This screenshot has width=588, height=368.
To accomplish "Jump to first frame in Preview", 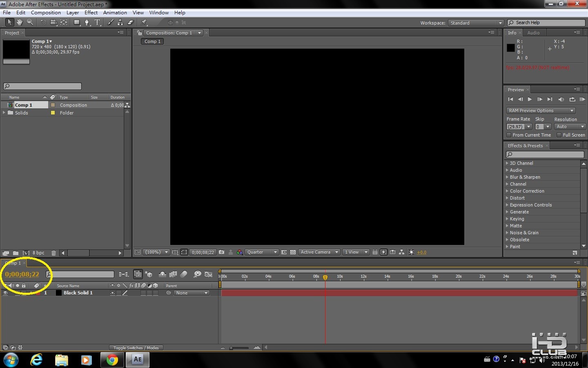I will tap(510, 99).
